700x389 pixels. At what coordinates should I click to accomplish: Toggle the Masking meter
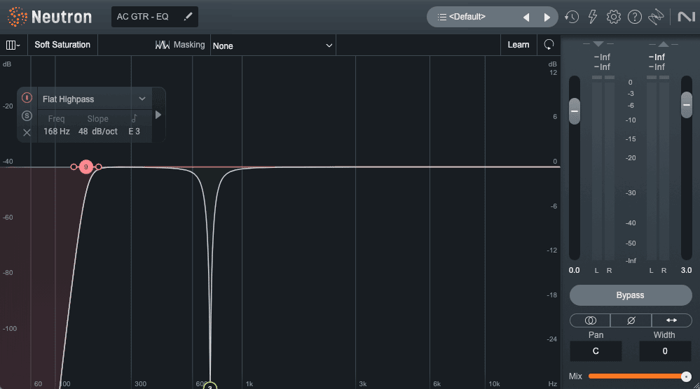pyautogui.click(x=180, y=45)
